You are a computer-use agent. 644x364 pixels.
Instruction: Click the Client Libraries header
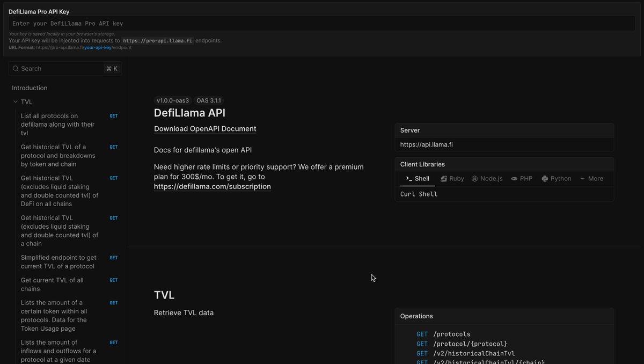point(422,164)
